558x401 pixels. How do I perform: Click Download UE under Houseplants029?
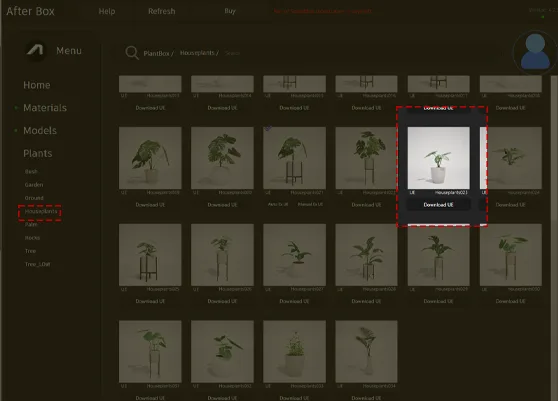438,301
